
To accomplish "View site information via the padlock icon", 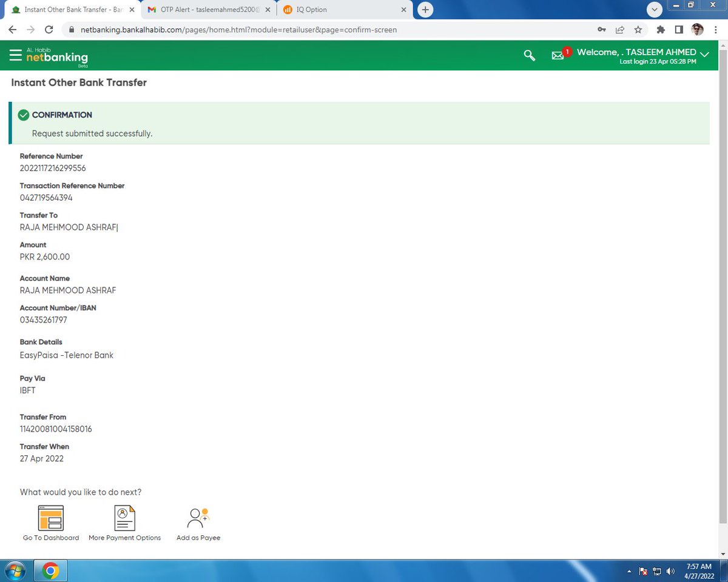I will [71, 29].
